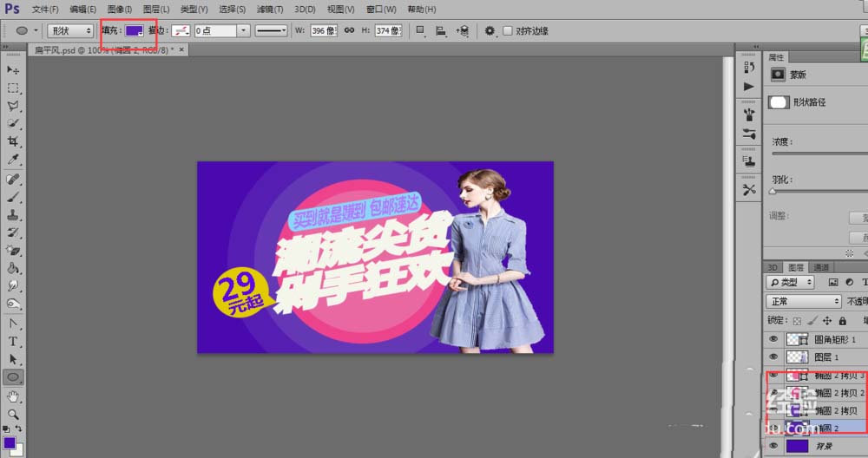The height and width of the screenshot is (458, 868).
Task: Select the Dodge tool
Action: [13, 304]
